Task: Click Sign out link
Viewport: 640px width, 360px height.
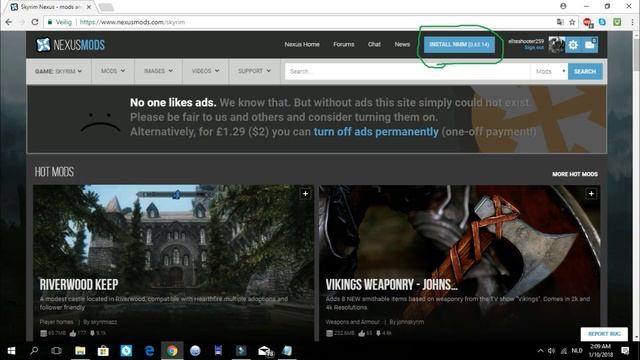Action: pyautogui.click(x=534, y=48)
